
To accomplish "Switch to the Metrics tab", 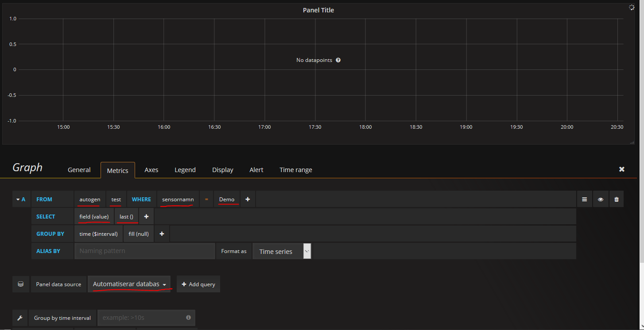I will tap(118, 170).
